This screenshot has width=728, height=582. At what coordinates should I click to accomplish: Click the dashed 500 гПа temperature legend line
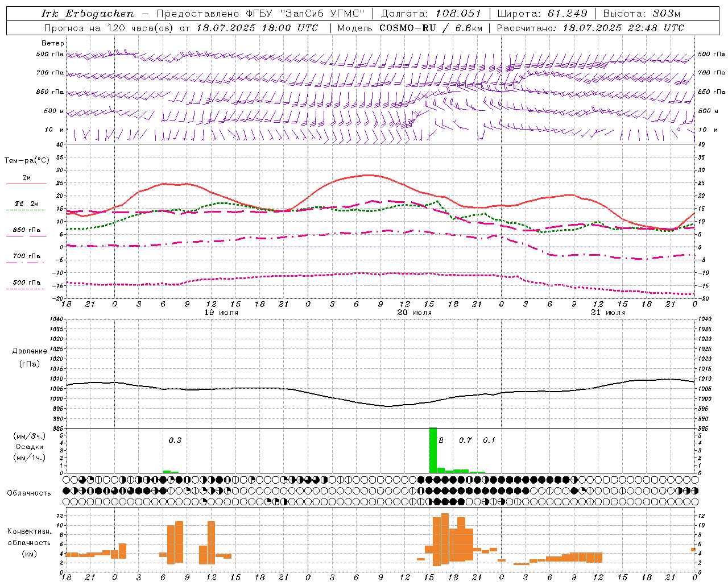coord(25,289)
